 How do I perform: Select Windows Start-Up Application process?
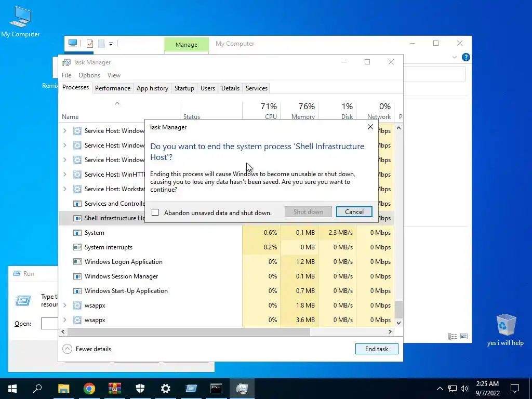[227, 291]
